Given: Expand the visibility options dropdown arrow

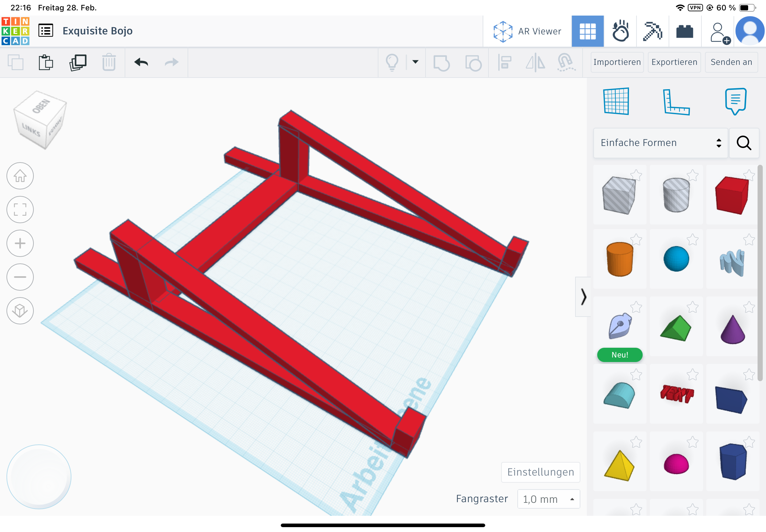Looking at the screenshot, I should (x=415, y=62).
